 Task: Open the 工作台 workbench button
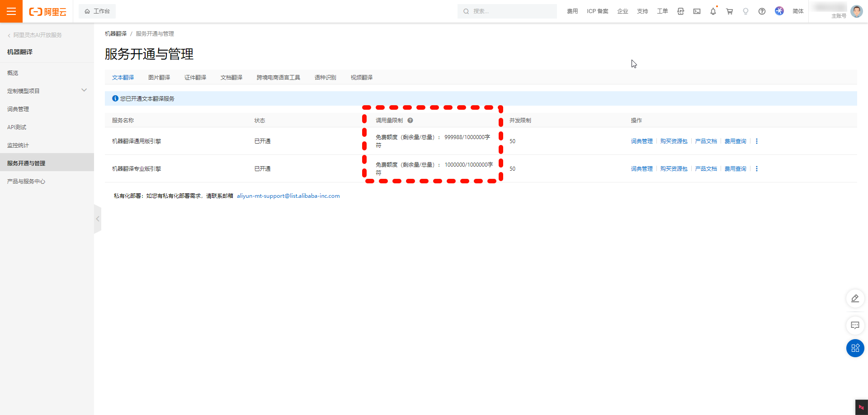97,11
